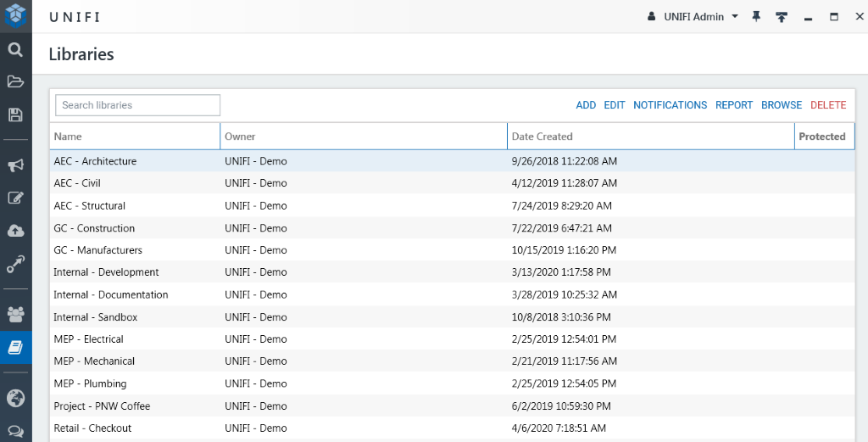Screen dimensions: 868x442
Task: Open the globe icon in sidebar
Action: 15,398
